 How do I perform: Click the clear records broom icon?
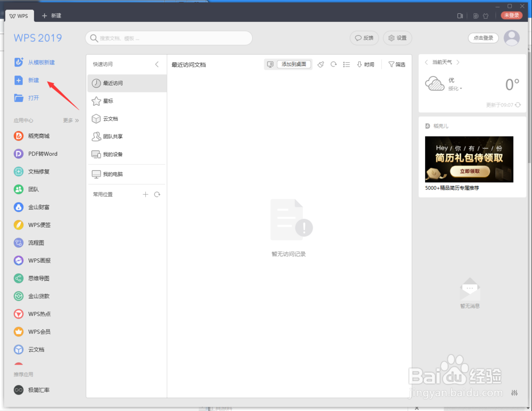click(x=321, y=64)
